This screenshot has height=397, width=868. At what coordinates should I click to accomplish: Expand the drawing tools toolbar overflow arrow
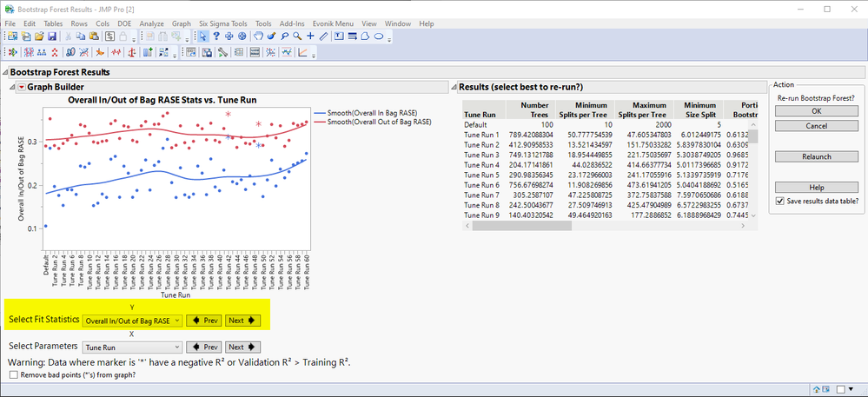[x=390, y=39]
